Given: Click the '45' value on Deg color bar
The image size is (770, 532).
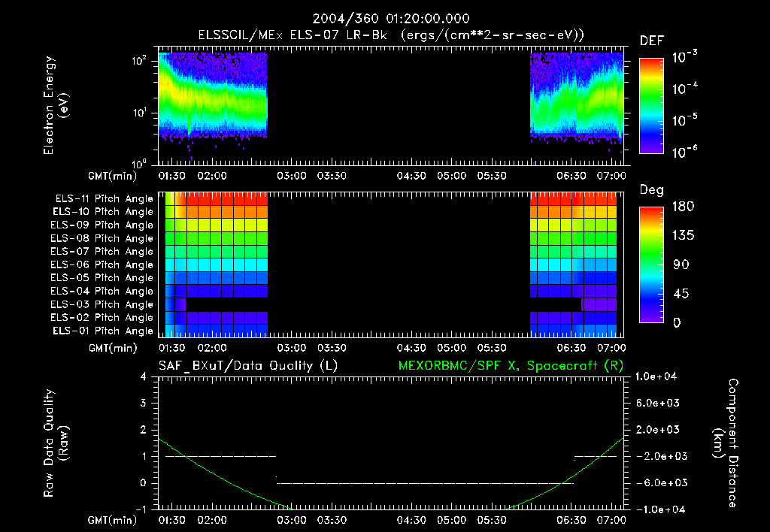Looking at the screenshot, I should pyautogui.click(x=681, y=294).
